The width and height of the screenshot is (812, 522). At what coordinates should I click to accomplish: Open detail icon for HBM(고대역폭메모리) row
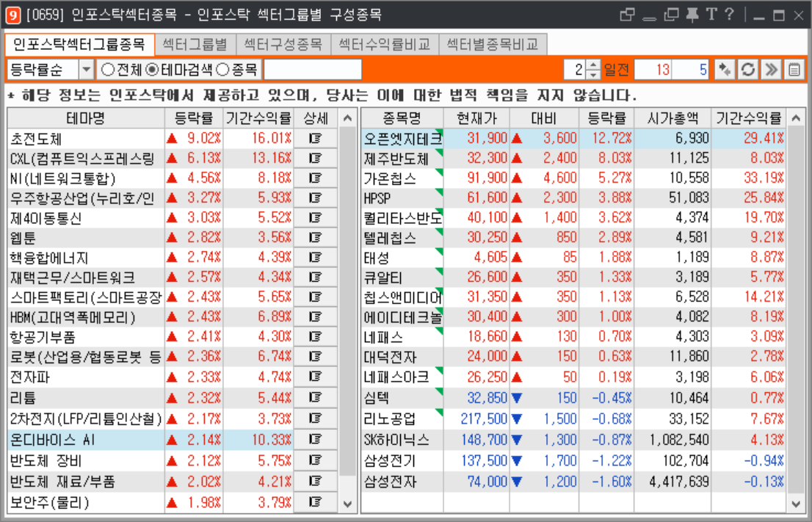coord(315,317)
